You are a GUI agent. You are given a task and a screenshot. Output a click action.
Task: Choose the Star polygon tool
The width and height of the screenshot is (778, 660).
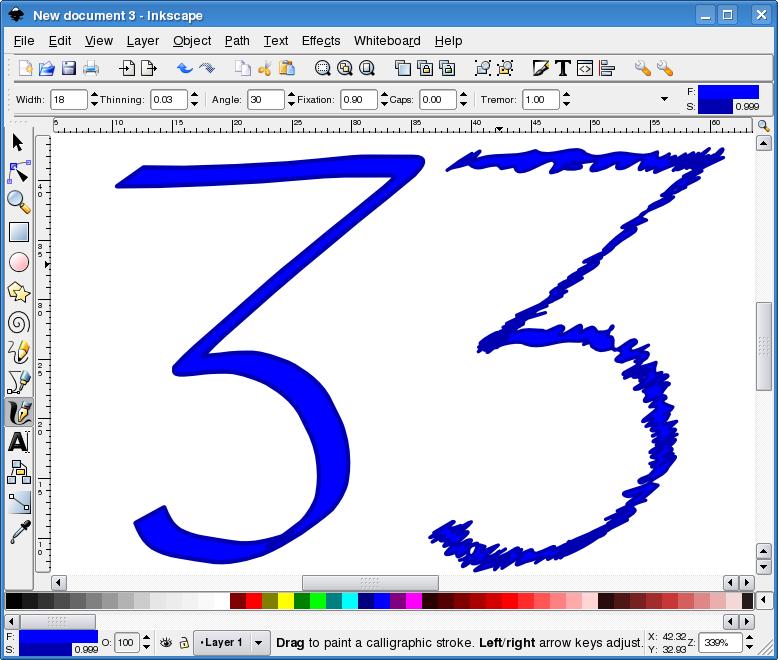(x=19, y=292)
